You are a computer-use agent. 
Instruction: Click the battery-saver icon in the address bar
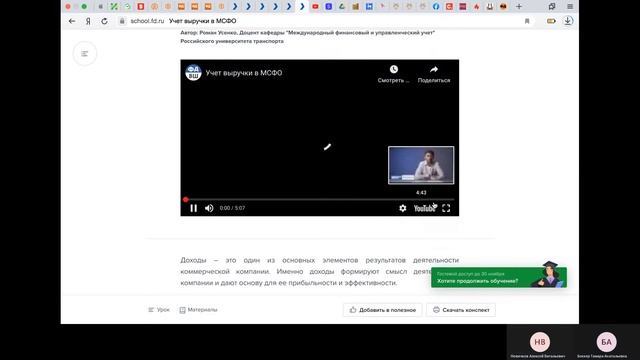pos(551,21)
